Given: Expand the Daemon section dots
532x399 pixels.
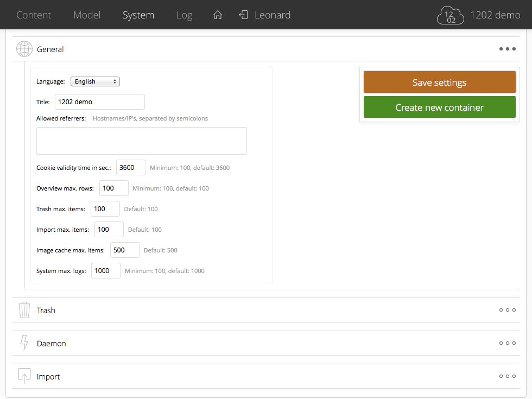Looking at the screenshot, I should (x=507, y=344).
